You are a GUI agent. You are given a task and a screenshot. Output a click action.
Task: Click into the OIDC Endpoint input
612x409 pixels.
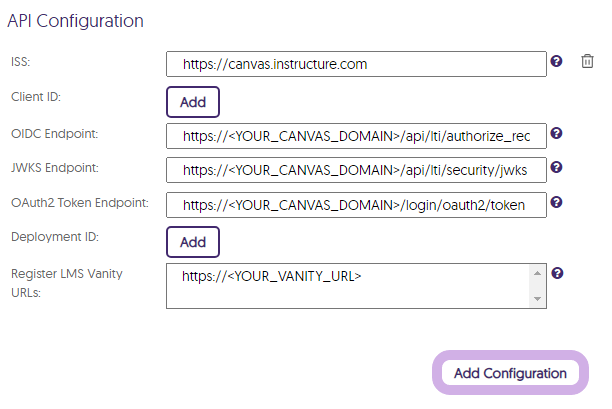(356, 136)
